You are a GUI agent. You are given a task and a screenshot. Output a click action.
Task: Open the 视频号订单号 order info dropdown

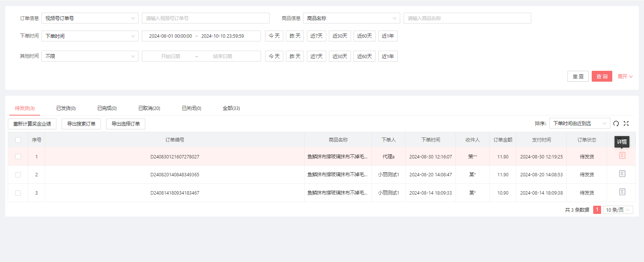coord(90,18)
